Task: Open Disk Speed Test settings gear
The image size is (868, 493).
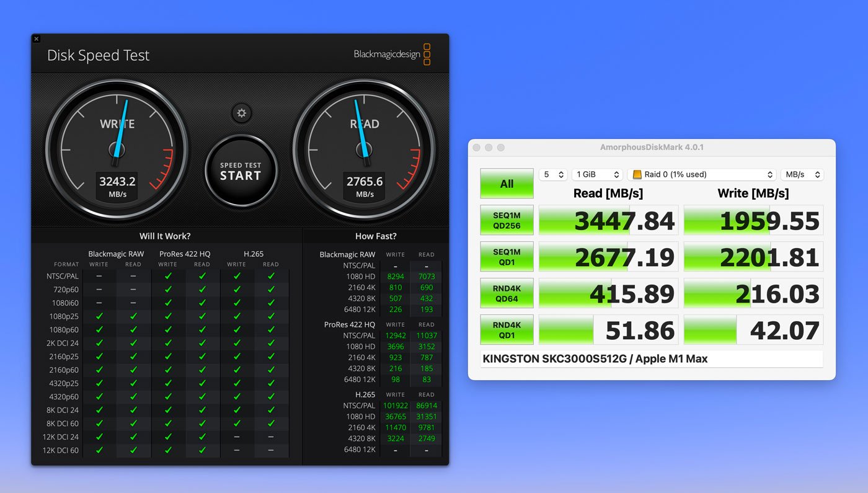Action: pos(242,113)
